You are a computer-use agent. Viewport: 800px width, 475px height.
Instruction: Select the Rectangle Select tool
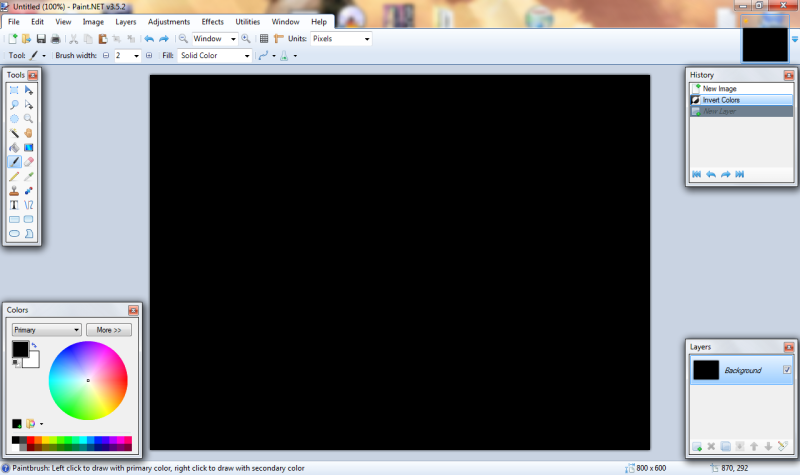(x=14, y=90)
